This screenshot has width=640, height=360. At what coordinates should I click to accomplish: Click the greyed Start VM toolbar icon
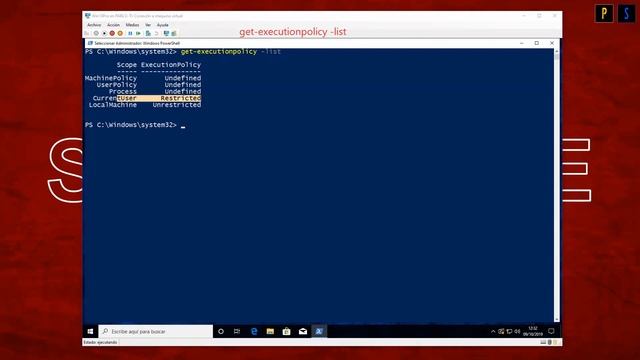(96, 33)
